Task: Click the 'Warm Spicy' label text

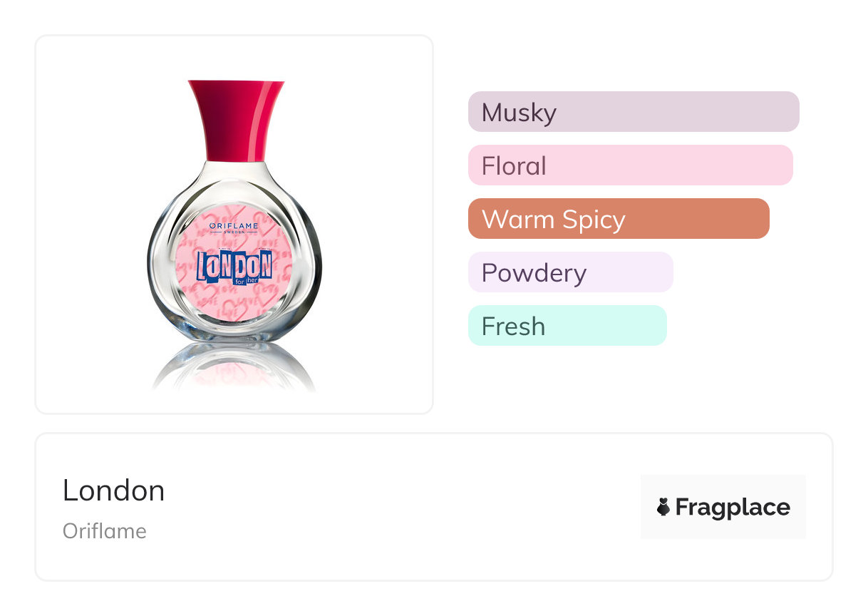Action: point(553,220)
